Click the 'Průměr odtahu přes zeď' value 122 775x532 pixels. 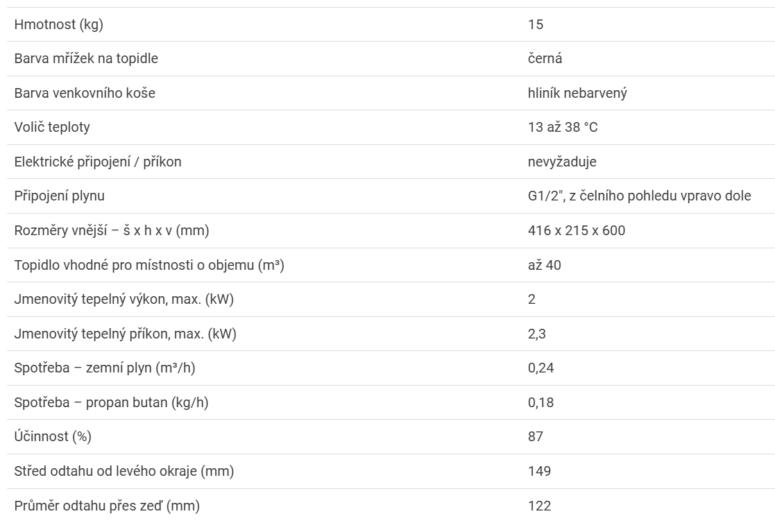539,506
